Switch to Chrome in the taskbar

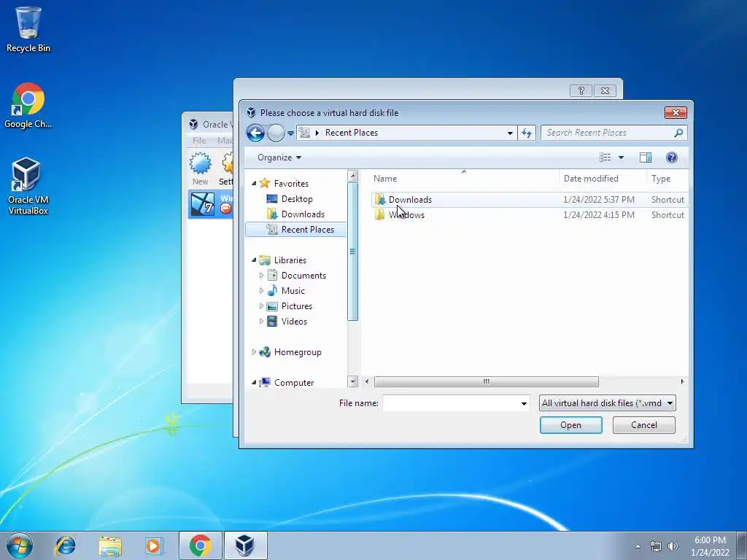[x=200, y=545]
